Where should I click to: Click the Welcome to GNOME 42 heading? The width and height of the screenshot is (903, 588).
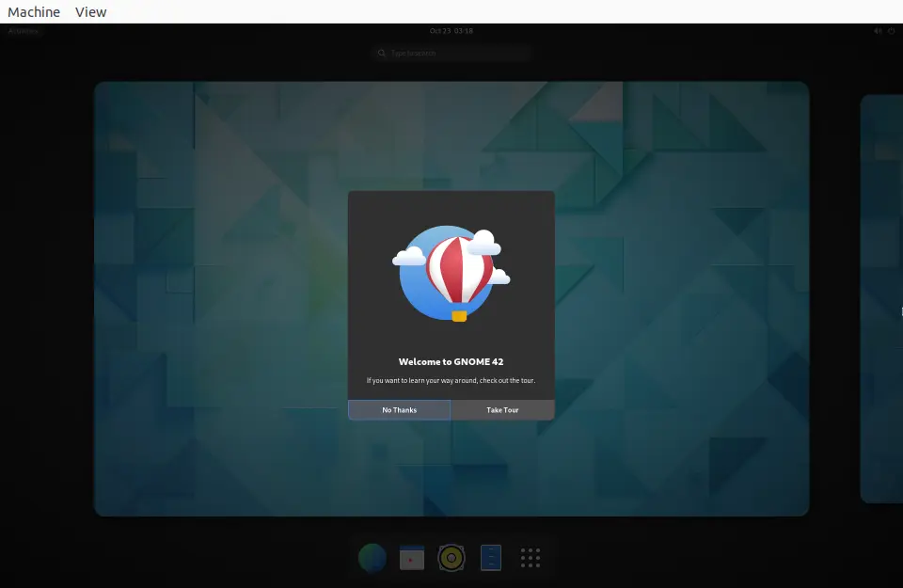[x=451, y=361]
